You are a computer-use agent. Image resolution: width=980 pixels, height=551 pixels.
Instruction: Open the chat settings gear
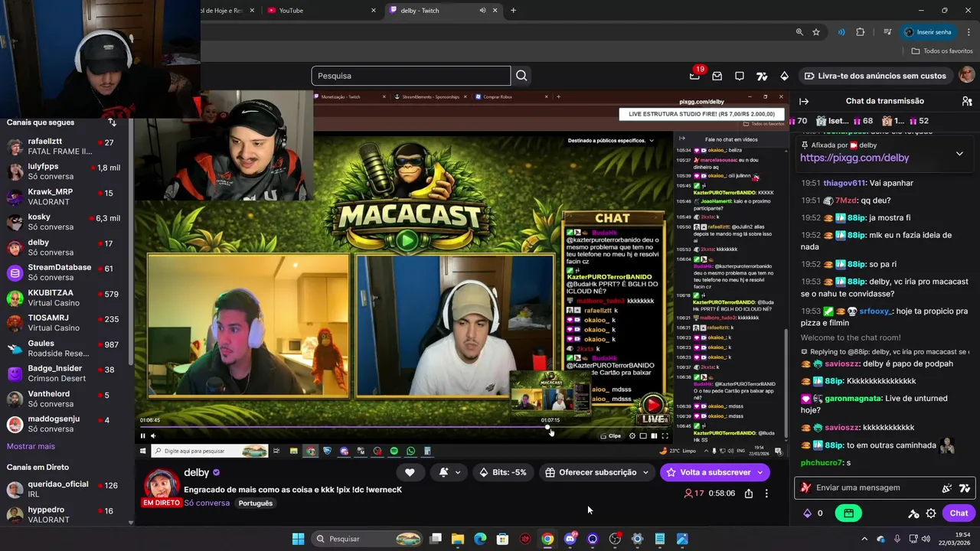coord(931,514)
